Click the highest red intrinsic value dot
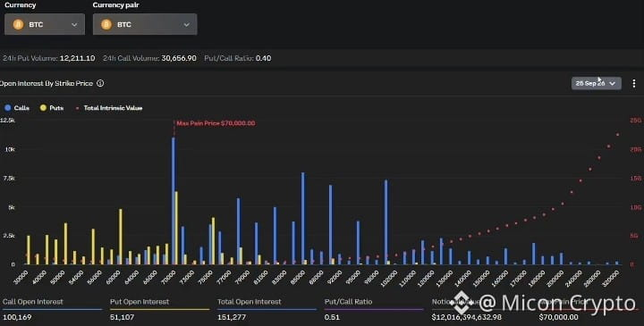Viewport: 644px width, 326px height. pos(618,135)
